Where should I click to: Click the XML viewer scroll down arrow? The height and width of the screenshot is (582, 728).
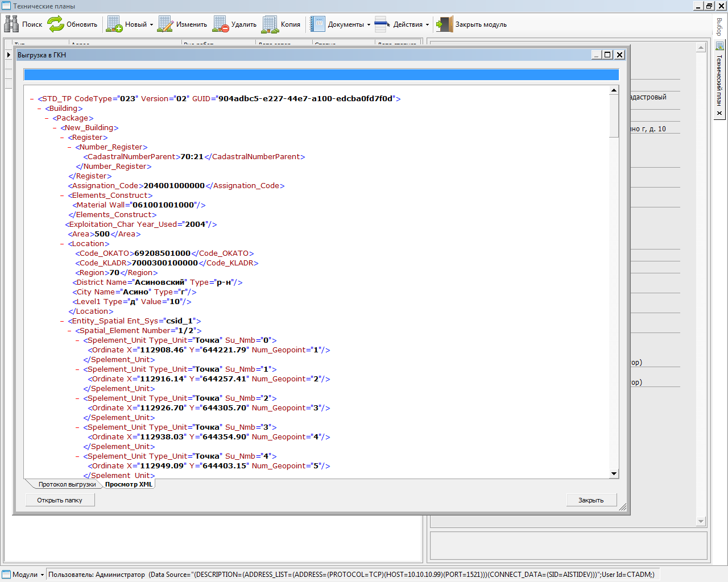coord(614,473)
